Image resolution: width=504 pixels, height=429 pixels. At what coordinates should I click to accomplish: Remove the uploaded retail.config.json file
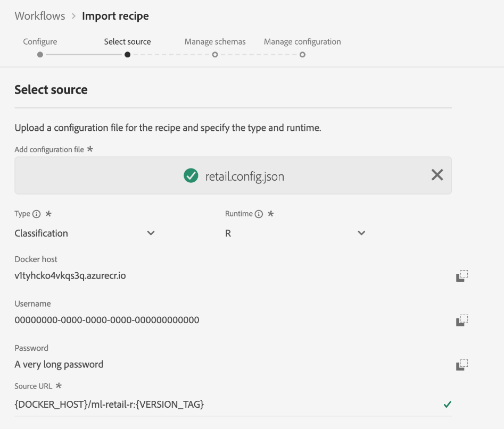(x=437, y=175)
